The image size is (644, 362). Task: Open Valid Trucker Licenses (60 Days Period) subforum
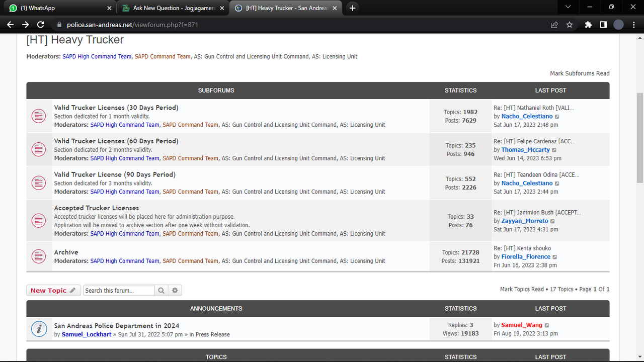coord(116,141)
